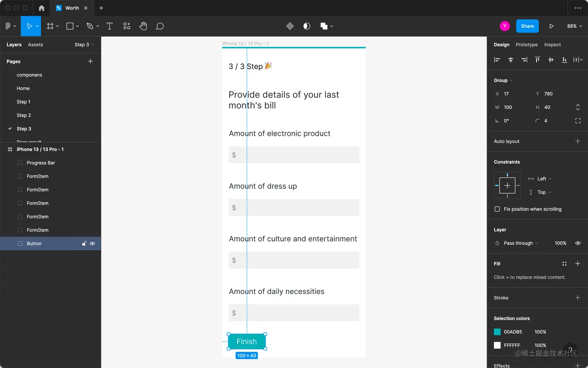The image size is (588, 368).
Task: Switch to the Design tab
Action: 501,44
